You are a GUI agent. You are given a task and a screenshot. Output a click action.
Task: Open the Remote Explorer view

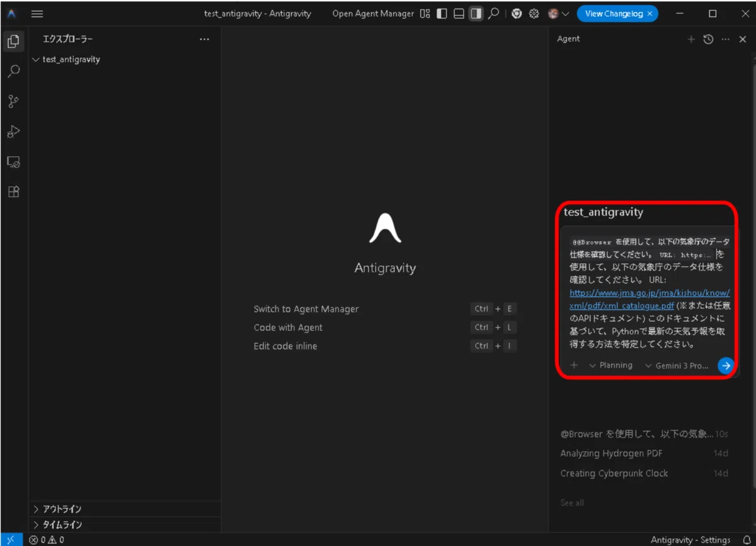[13, 162]
